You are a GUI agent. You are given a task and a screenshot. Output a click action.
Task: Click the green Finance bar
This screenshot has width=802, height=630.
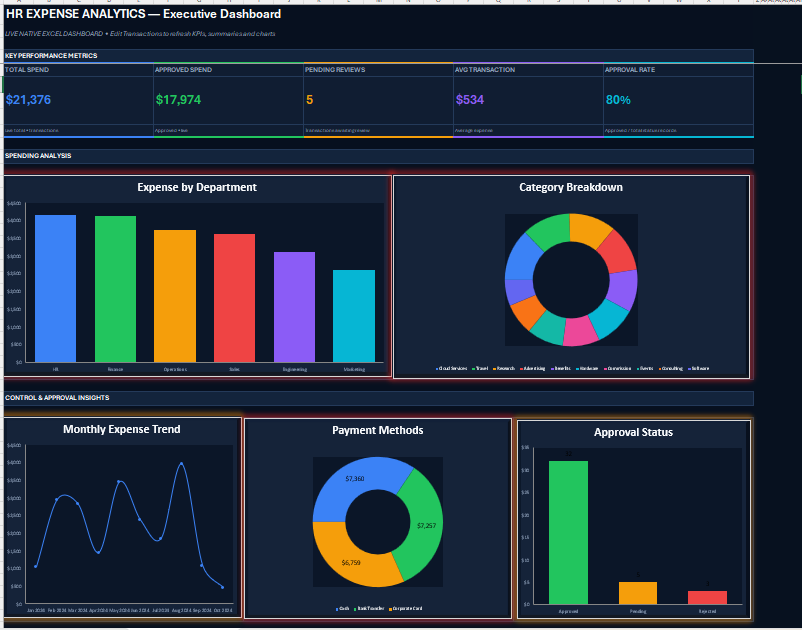point(115,289)
